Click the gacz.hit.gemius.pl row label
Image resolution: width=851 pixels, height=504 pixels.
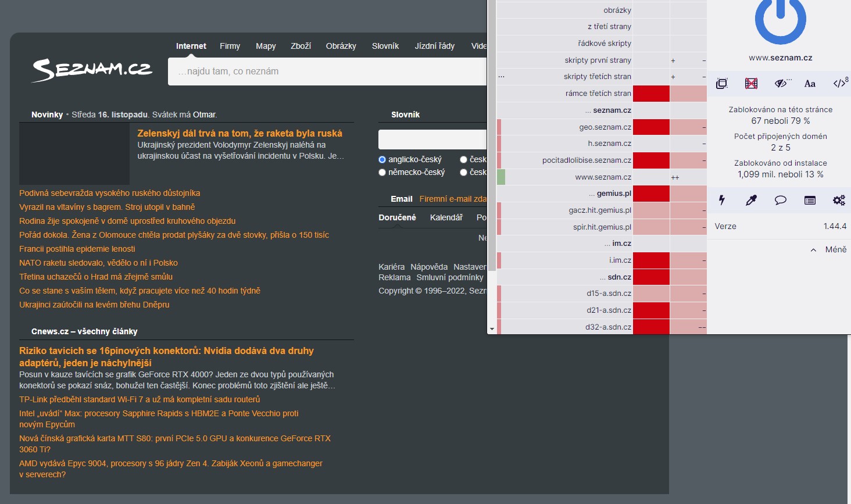600,210
